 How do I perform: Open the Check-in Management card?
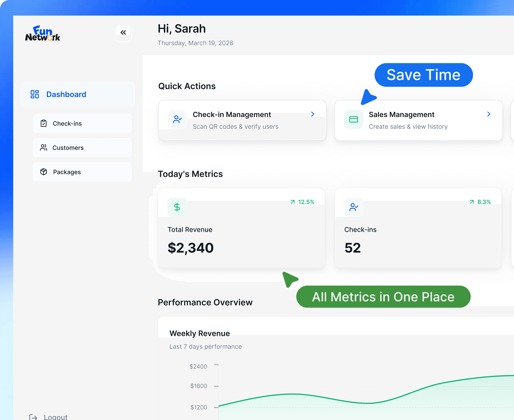(x=242, y=120)
